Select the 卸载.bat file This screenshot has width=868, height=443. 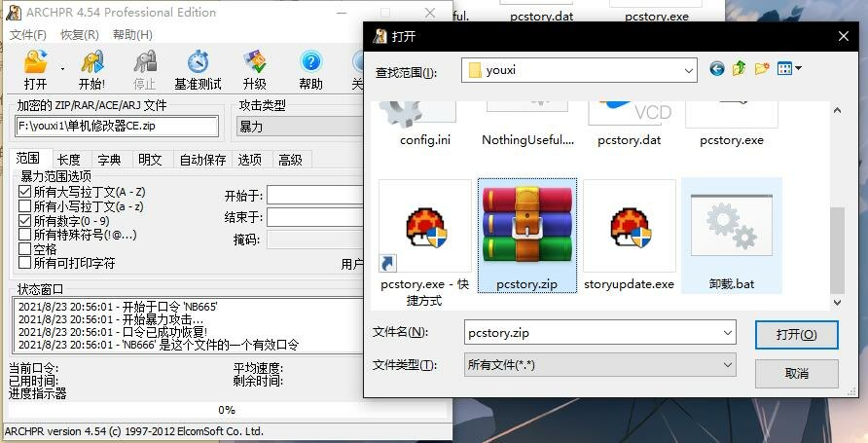tap(731, 236)
